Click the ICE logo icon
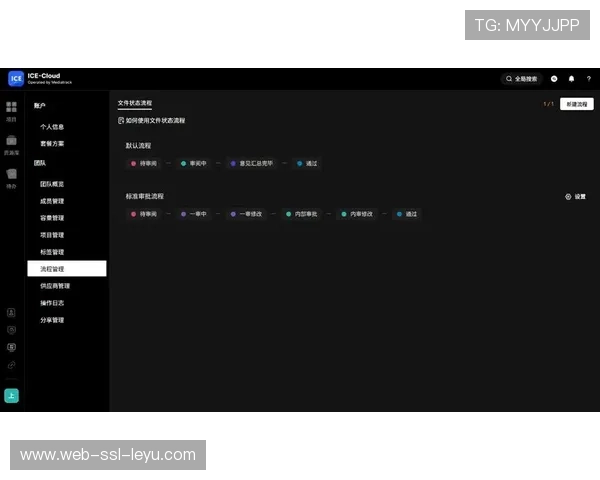 point(16,78)
